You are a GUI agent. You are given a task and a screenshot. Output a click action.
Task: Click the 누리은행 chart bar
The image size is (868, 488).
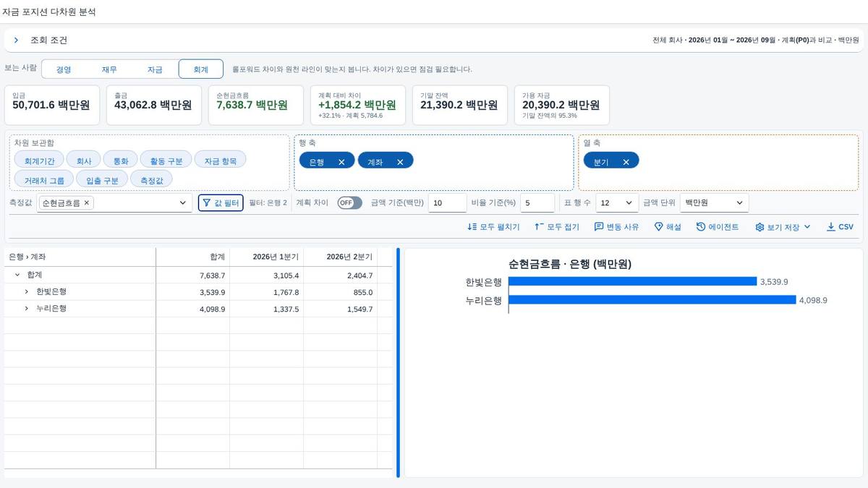point(652,299)
